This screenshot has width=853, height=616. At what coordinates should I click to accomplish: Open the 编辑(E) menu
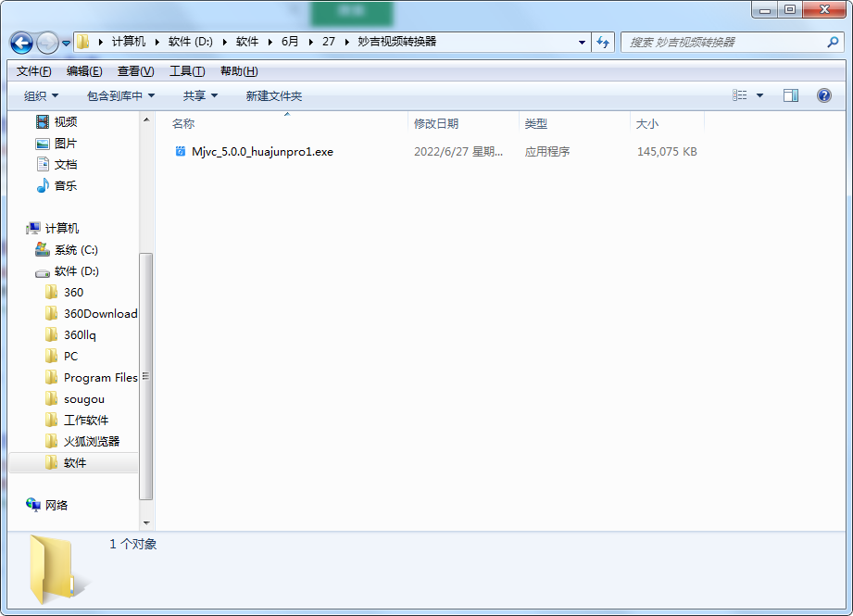pos(84,71)
